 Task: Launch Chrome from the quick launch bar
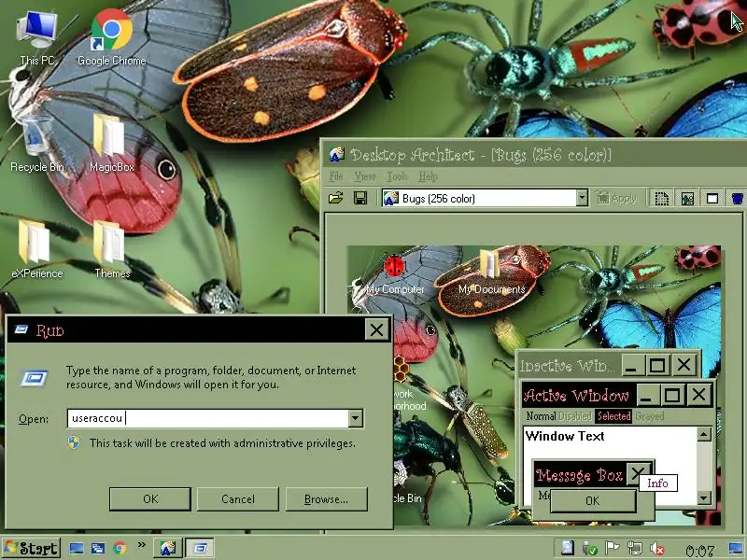[120, 548]
